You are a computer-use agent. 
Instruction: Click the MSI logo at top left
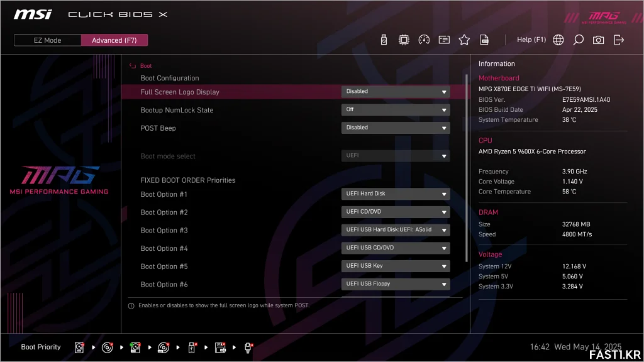coord(33,14)
